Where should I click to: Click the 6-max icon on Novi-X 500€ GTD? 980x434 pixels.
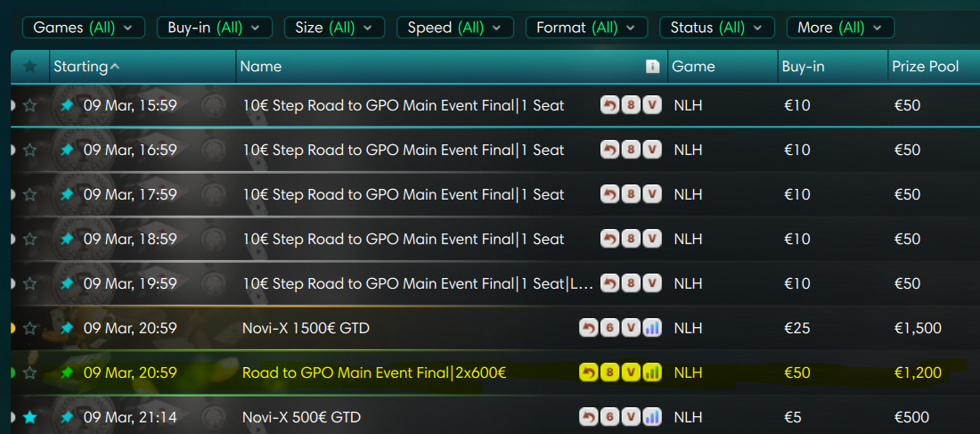click(x=609, y=417)
